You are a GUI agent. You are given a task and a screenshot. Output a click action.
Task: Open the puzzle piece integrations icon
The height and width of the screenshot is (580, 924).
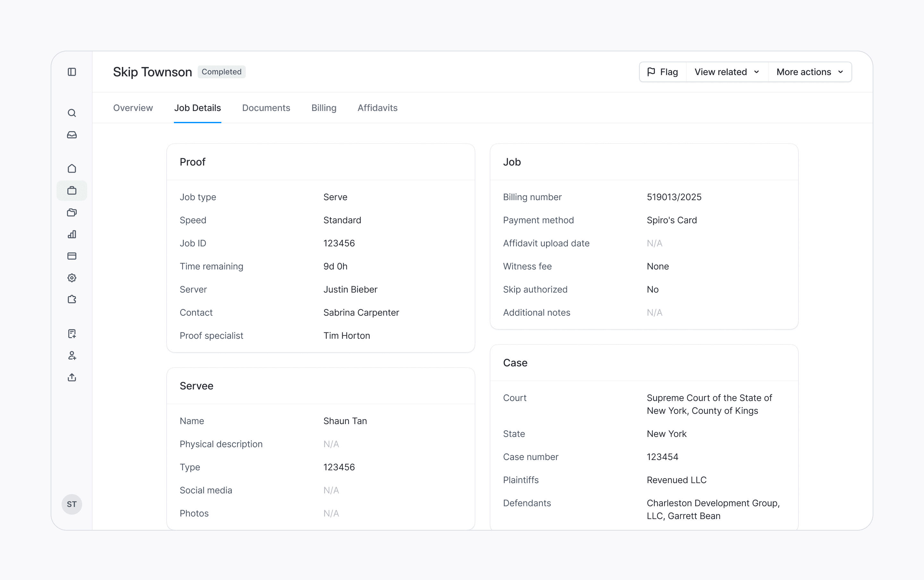tap(72, 299)
